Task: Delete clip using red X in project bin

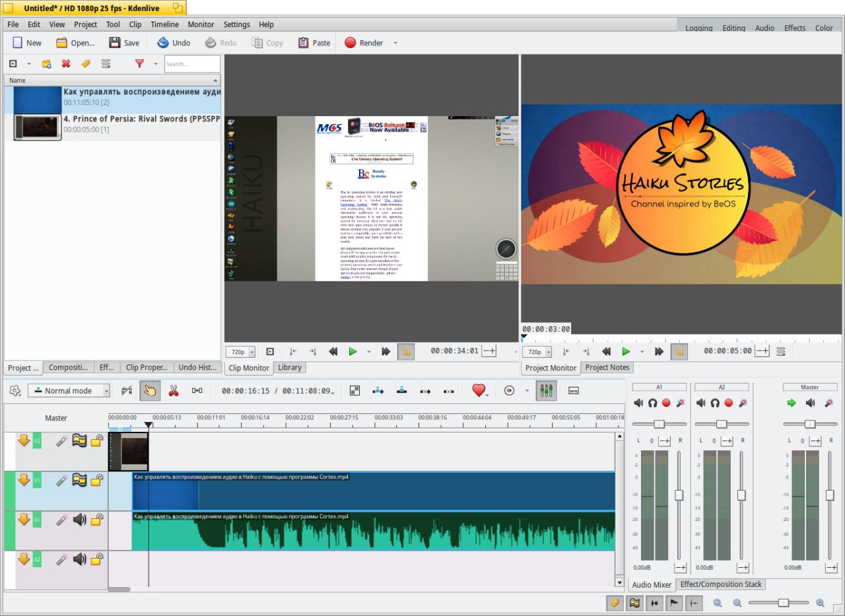Action: click(66, 64)
